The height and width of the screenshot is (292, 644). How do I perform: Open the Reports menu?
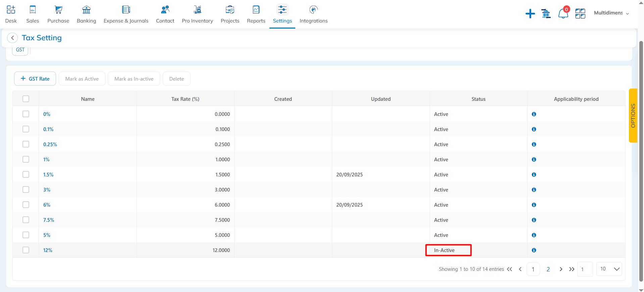(256, 14)
